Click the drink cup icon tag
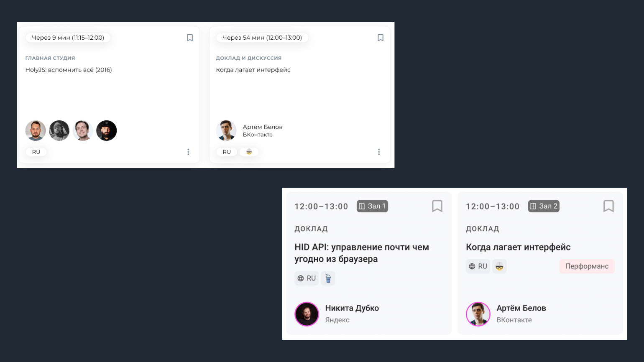 [x=328, y=278]
